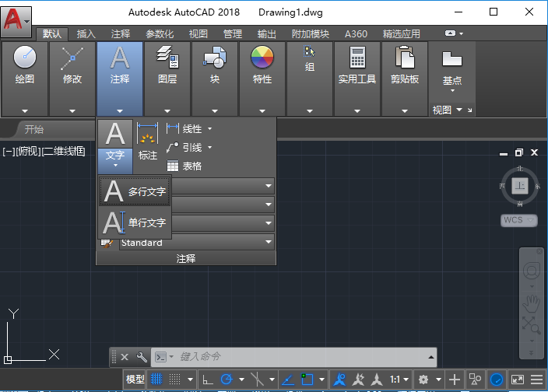Switch to the 注释 ribbon tab
Image resolution: width=548 pixels, height=392 pixels.
tap(121, 34)
